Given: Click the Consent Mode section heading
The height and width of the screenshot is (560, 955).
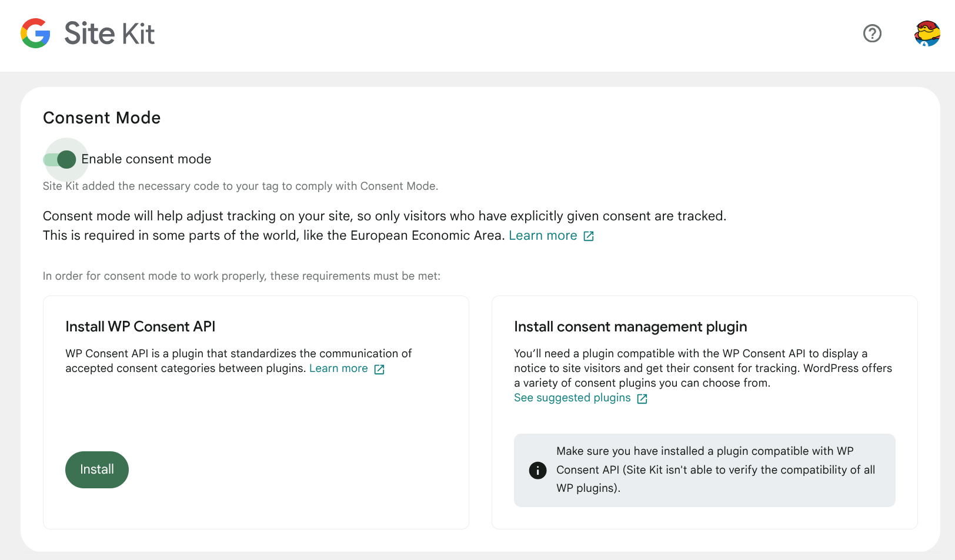Looking at the screenshot, I should coord(102,118).
